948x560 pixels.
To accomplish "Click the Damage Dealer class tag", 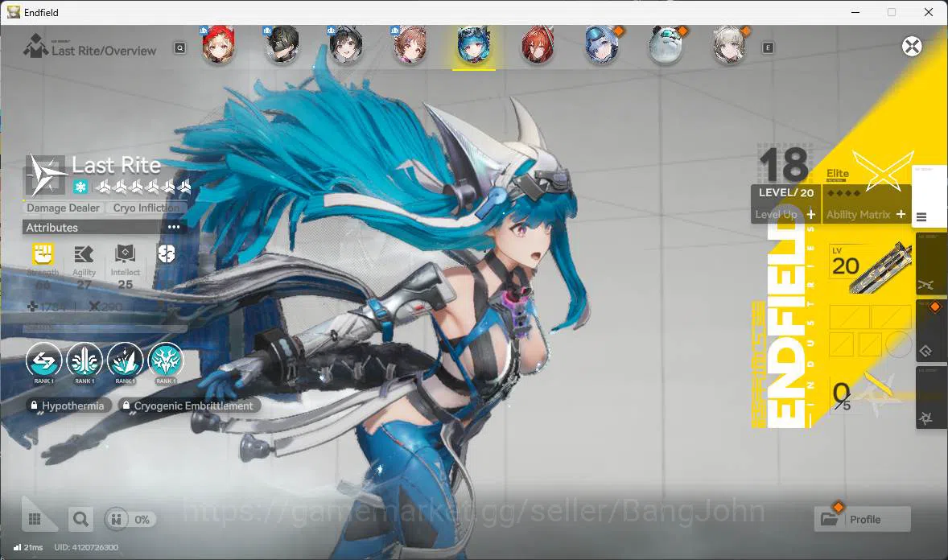I will click(63, 208).
